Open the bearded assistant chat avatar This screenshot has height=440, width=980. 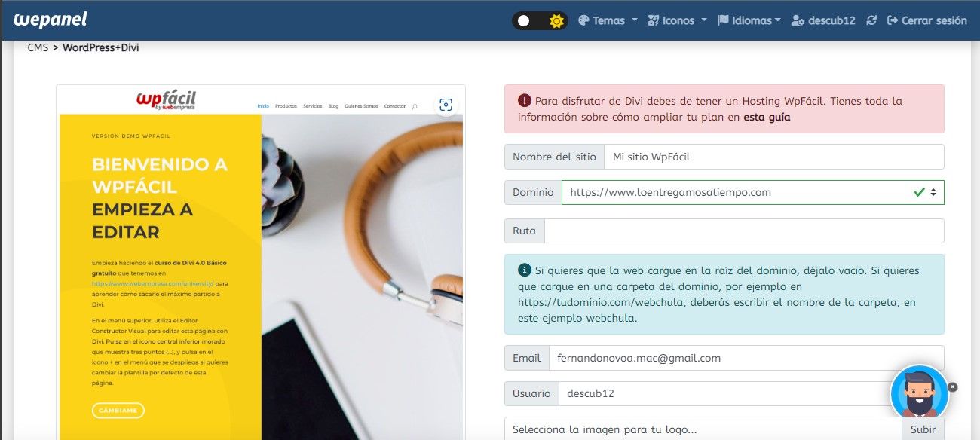919,393
